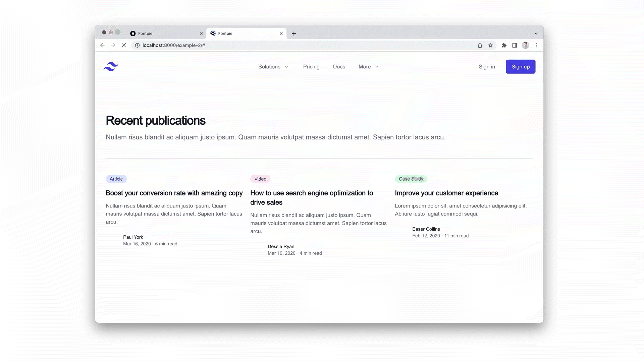Open the new tab plus button
The height and width of the screenshot is (362, 644).
[294, 34]
